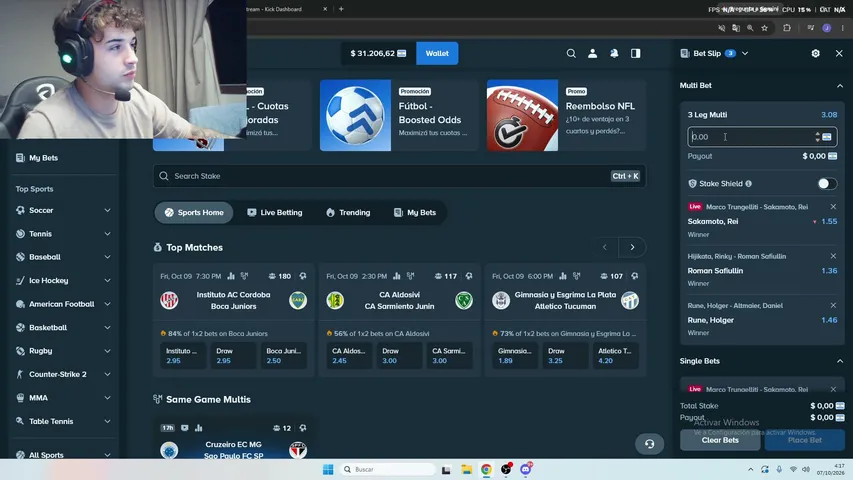Screen dimensions: 853x480
Task: Click the Clear Bets button
Action: click(x=720, y=440)
